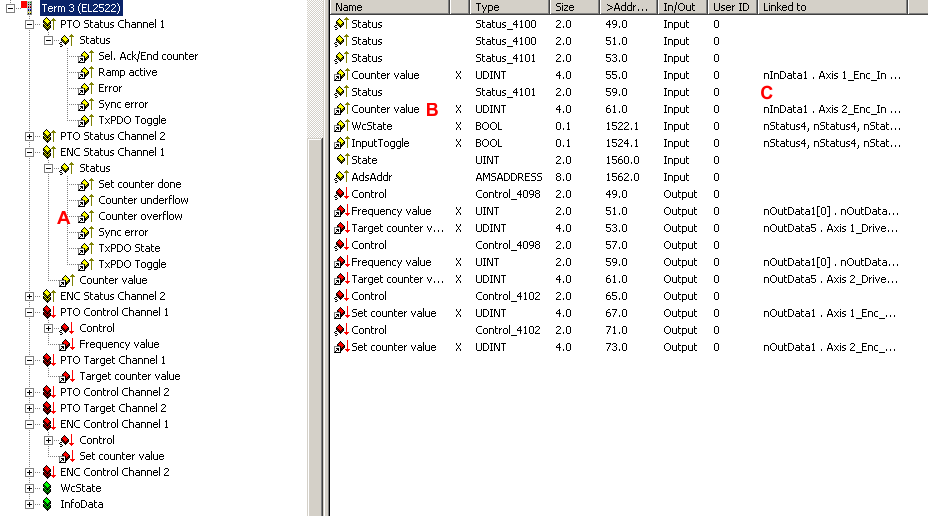Click the ENC Control Channel 1 icon

pyautogui.click(x=49, y=424)
